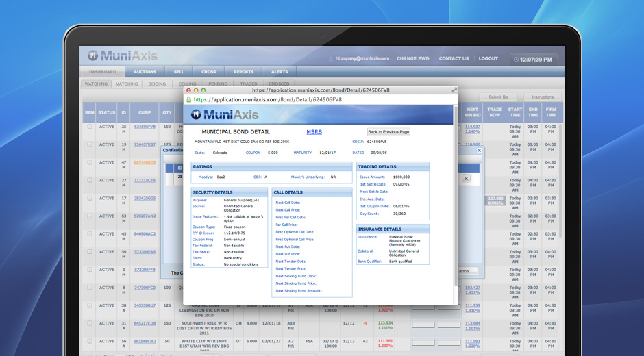Remove the row using the grey X button in Confirming dialog
644x356 pixels.
[x=466, y=179]
